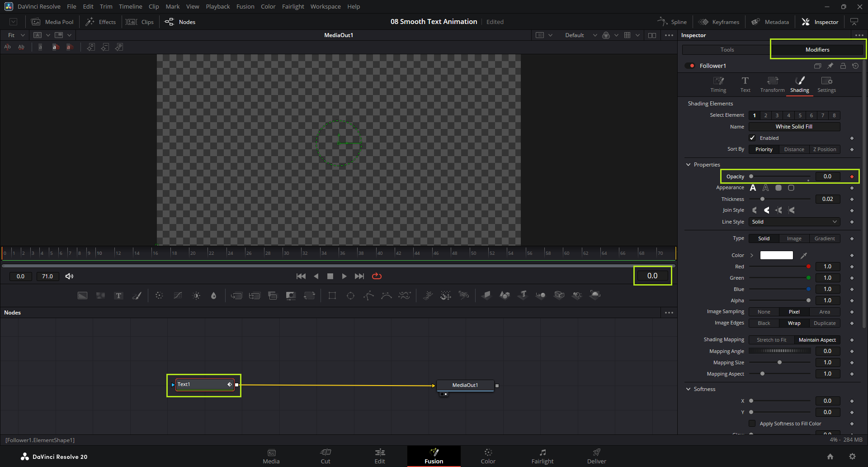This screenshot has height=467, width=868.
Task: Enable Apply Softness to Fill Color
Action: pos(752,424)
